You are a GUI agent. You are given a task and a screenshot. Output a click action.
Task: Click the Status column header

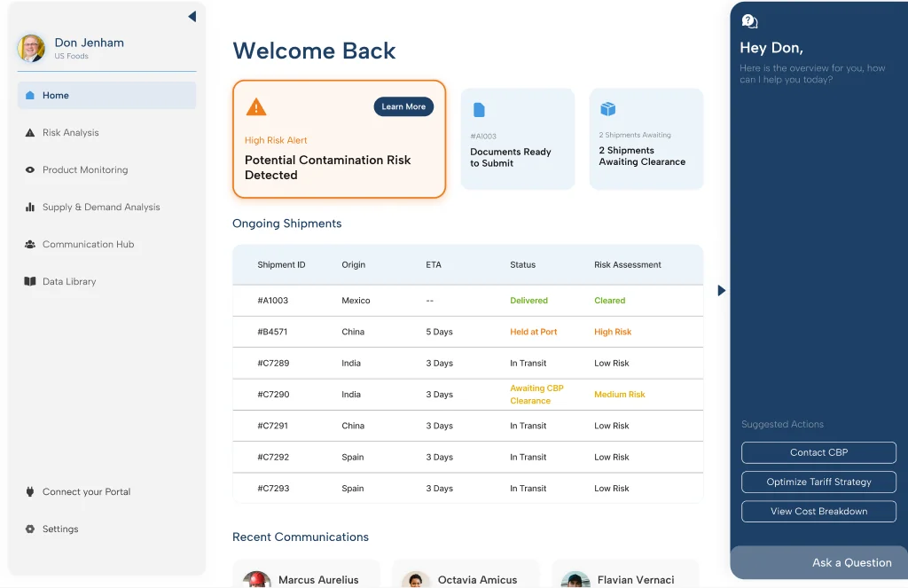coord(523,265)
